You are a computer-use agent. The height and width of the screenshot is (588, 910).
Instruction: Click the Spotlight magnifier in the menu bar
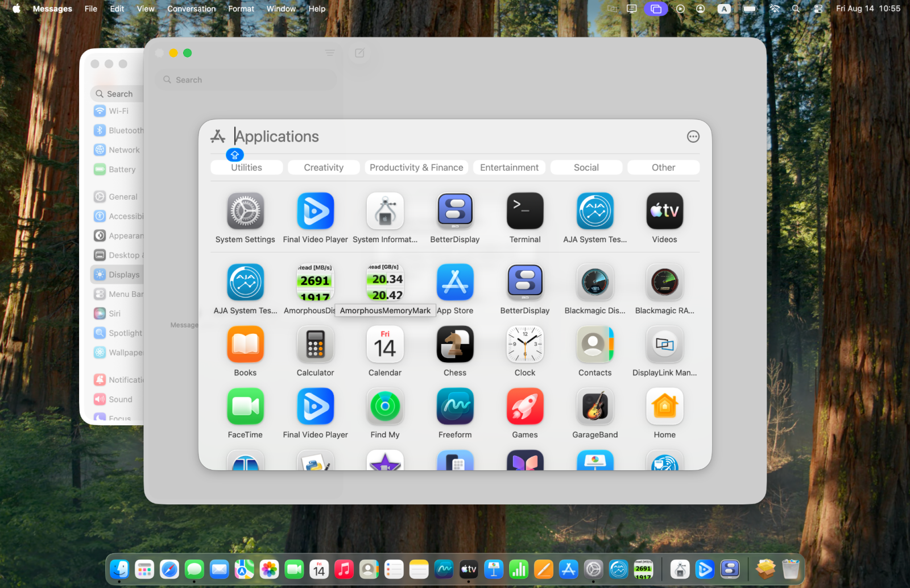[796, 9]
